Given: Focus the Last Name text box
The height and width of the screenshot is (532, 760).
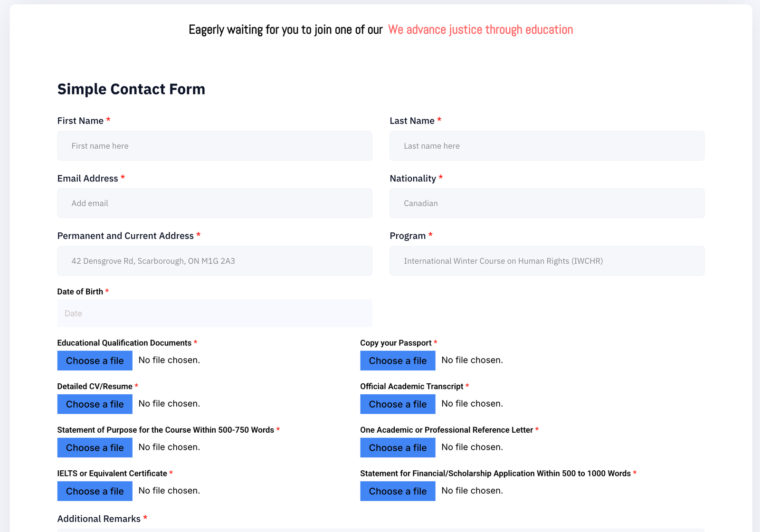Looking at the screenshot, I should [547, 146].
